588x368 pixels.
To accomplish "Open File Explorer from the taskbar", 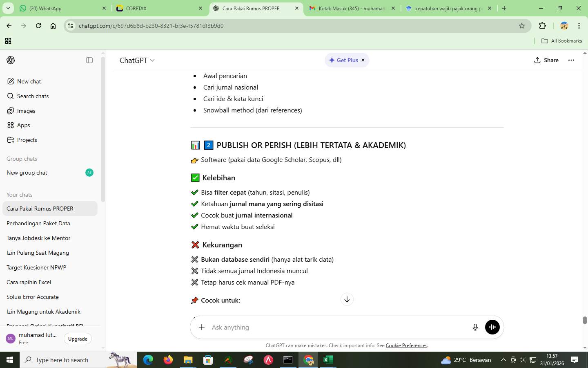I will point(187,360).
